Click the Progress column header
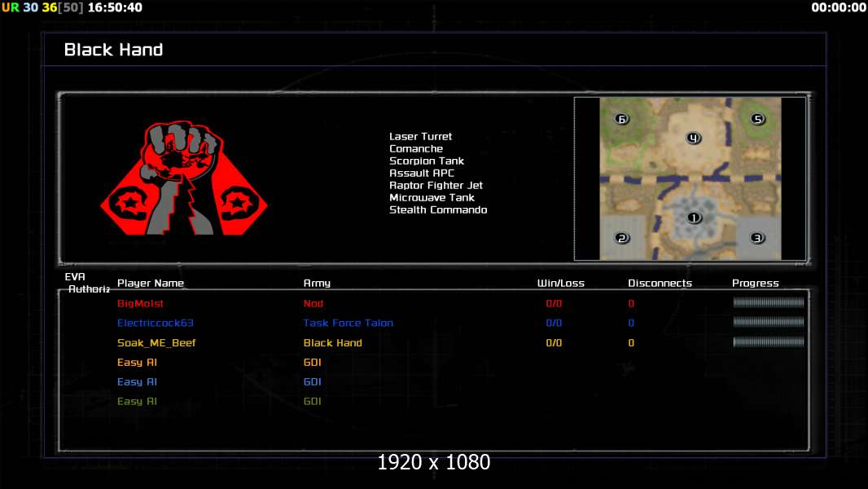This screenshot has height=489, width=868. pyautogui.click(x=755, y=283)
